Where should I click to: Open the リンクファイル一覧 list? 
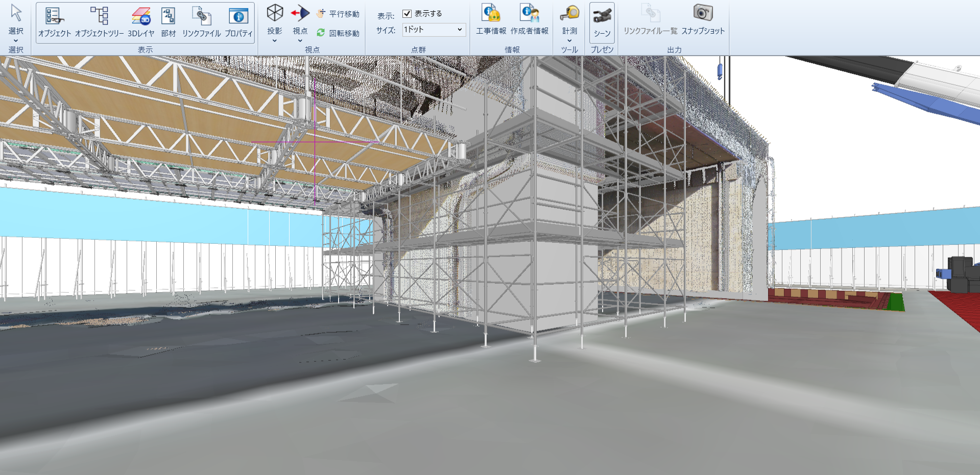point(650,20)
